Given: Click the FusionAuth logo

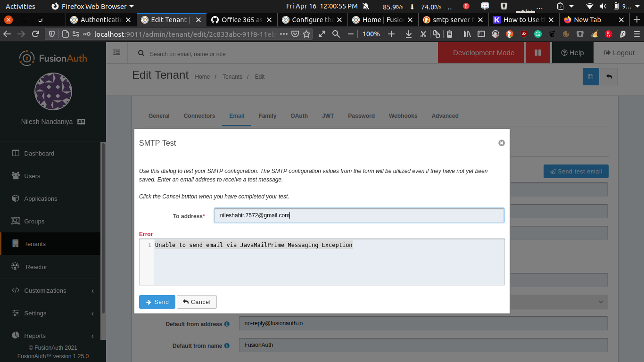Looking at the screenshot, I should pyautogui.click(x=53, y=58).
